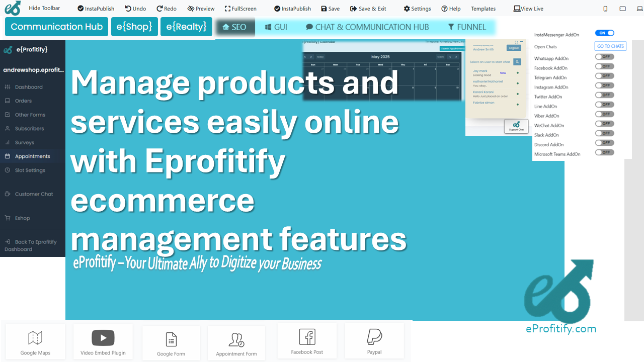Enable the Viber AddOn toggle
This screenshot has height=362, width=644.
[604, 114]
